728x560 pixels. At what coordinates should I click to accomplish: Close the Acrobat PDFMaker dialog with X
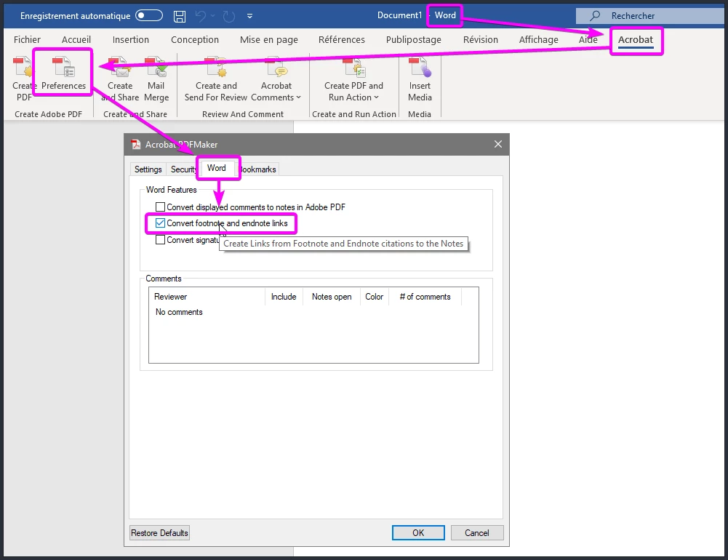(498, 145)
